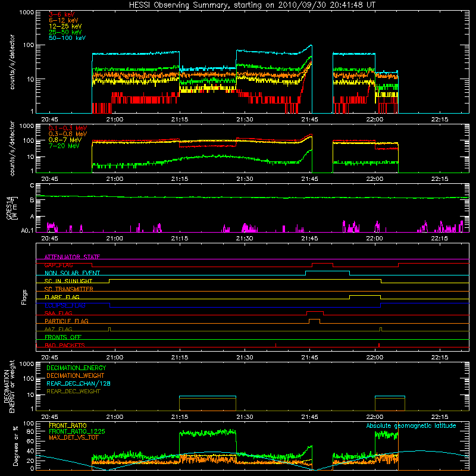Image resolution: width=476 pixels, height=476 pixels.
Task: Click the REAR_DEC_CHAN/128 legend label
Action: pyautogui.click(x=79, y=383)
